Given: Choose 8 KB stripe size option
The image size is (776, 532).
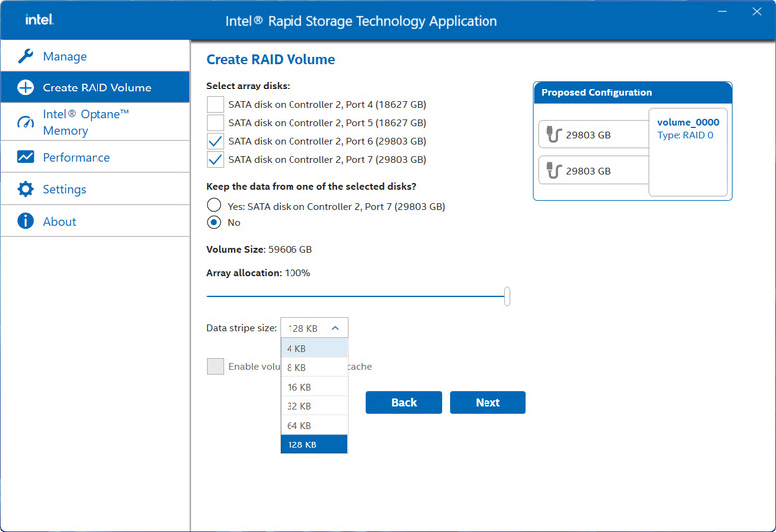Looking at the screenshot, I should tap(314, 367).
